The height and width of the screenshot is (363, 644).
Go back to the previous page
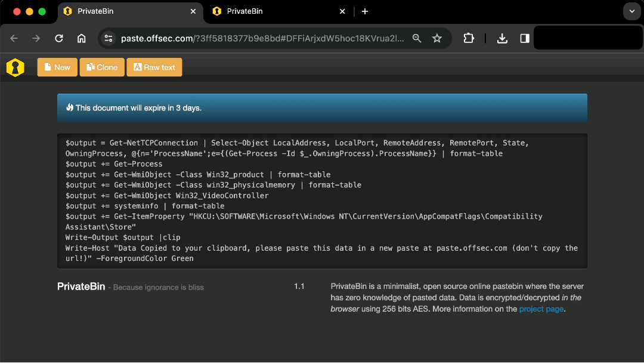point(14,38)
